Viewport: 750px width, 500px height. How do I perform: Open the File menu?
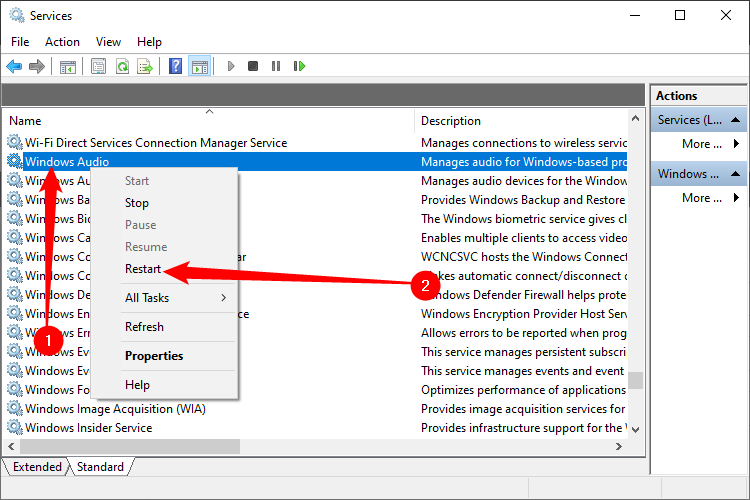[x=20, y=42]
